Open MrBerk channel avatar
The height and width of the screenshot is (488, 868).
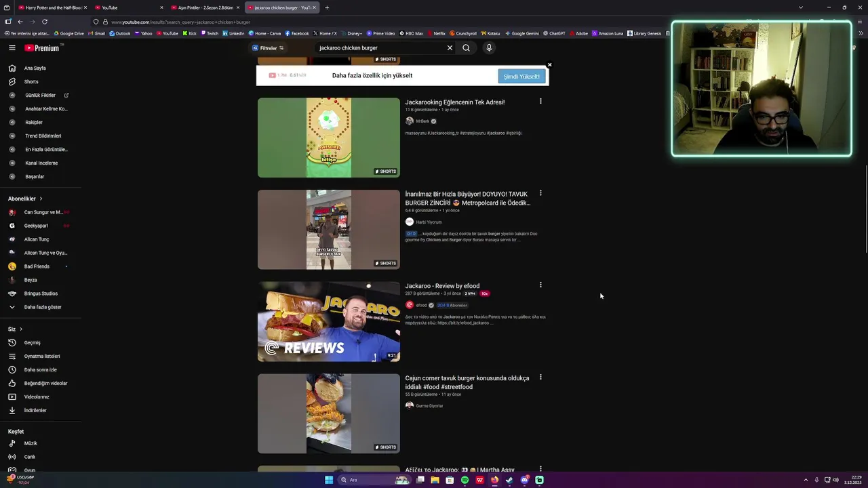pyautogui.click(x=410, y=121)
